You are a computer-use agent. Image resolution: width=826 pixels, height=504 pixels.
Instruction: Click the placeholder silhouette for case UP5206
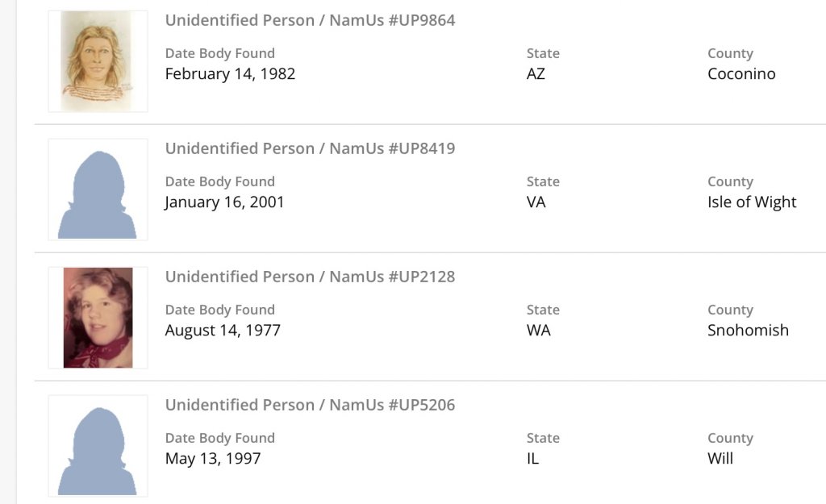[x=98, y=446]
